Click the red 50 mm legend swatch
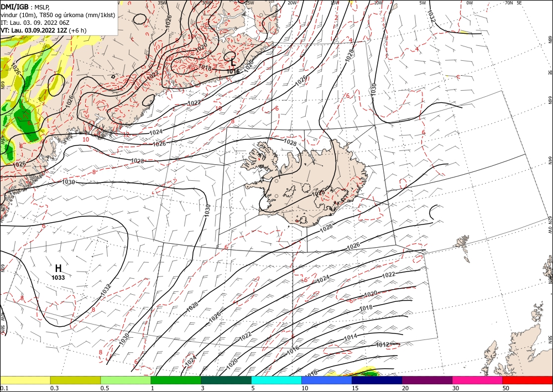 (528, 380)
